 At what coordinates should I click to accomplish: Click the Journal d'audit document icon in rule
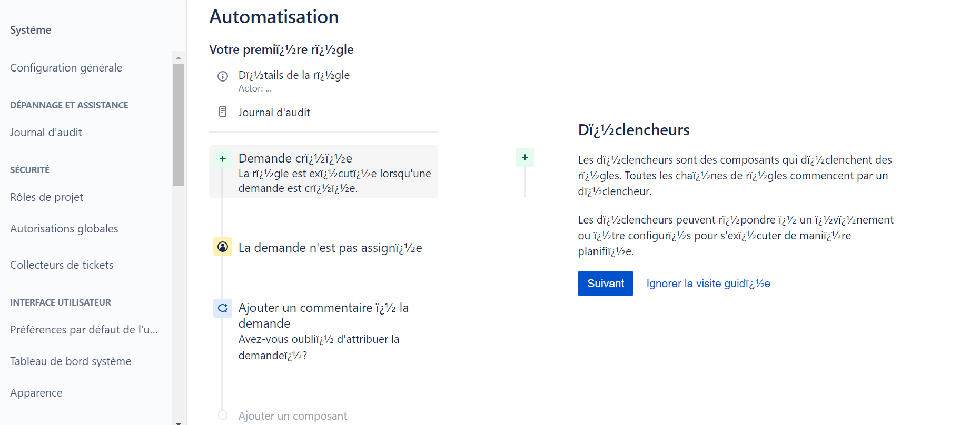pos(223,112)
